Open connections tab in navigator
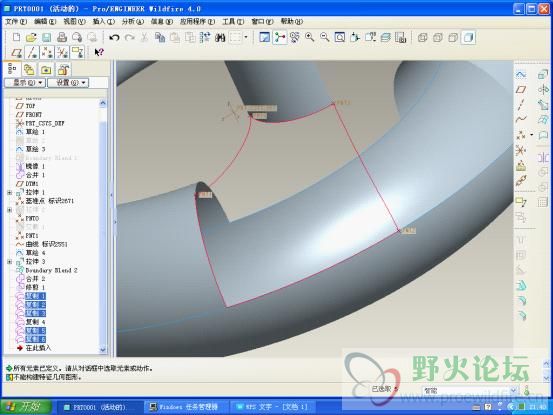553x415 pixels. 63,69
